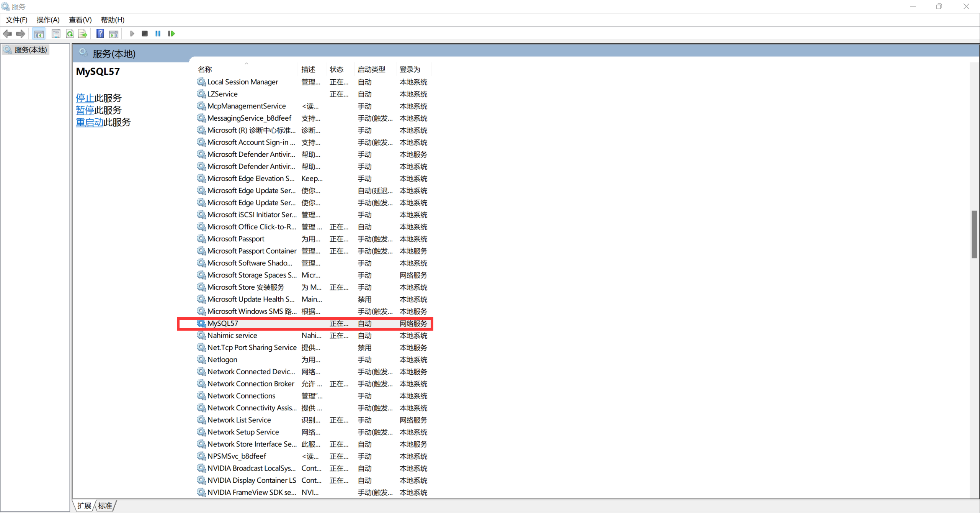The image size is (980, 513).
Task: Open the Help toolbar icon
Action: coord(100,34)
